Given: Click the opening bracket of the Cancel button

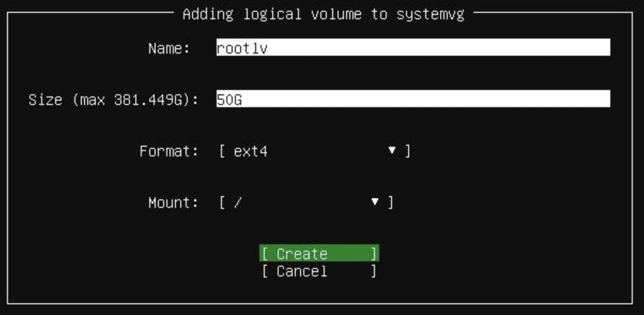Looking at the screenshot, I should pos(265,271).
